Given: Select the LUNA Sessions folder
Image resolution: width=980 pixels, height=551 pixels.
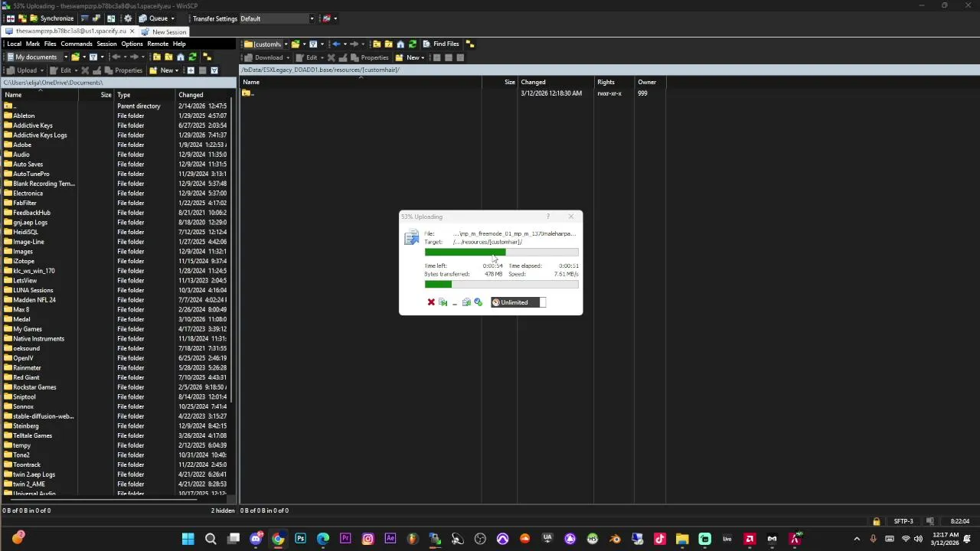Looking at the screenshot, I should click(x=33, y=290).
